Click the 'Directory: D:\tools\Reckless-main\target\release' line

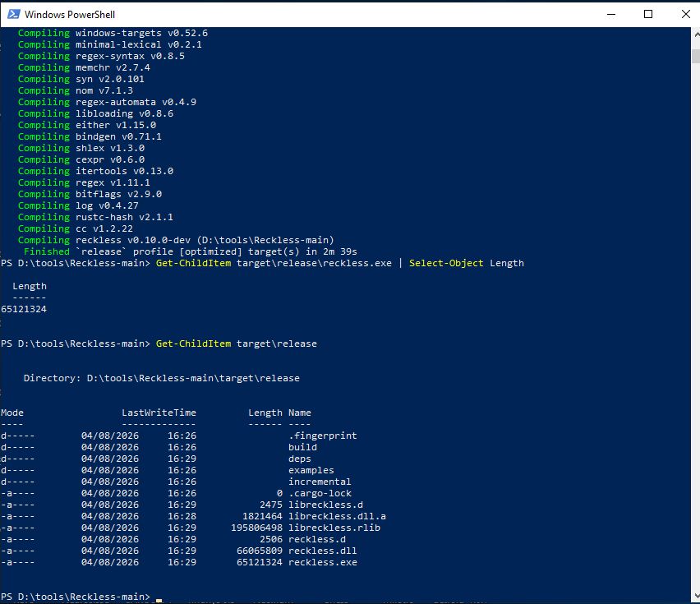(x=162, y=378)
